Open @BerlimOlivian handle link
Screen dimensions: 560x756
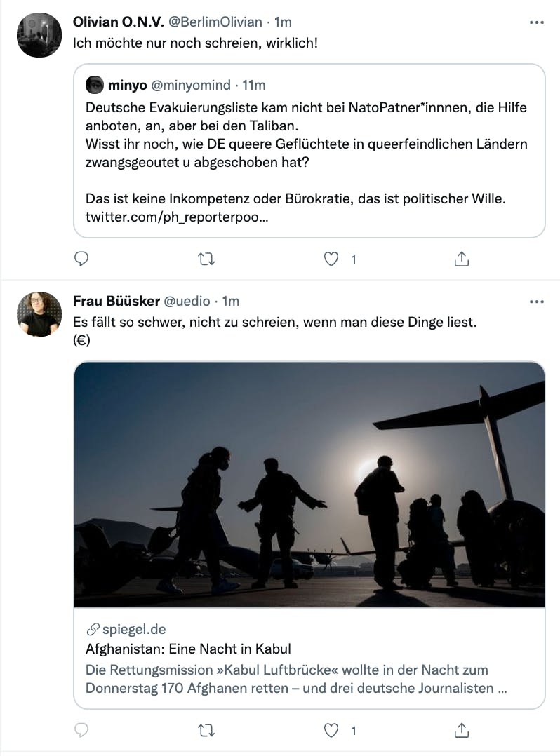(215, 22)
